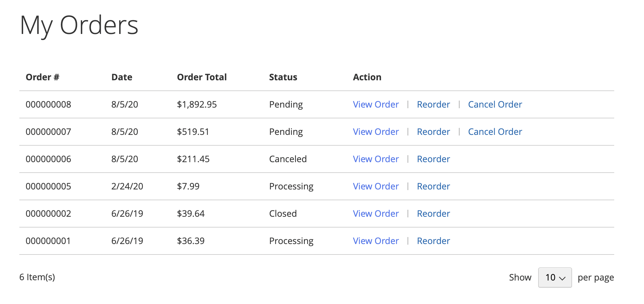The image size is (644, 304).
Task: Click Pending status of order 000000008
Action: pyautogui.click(x=286, y=105)
